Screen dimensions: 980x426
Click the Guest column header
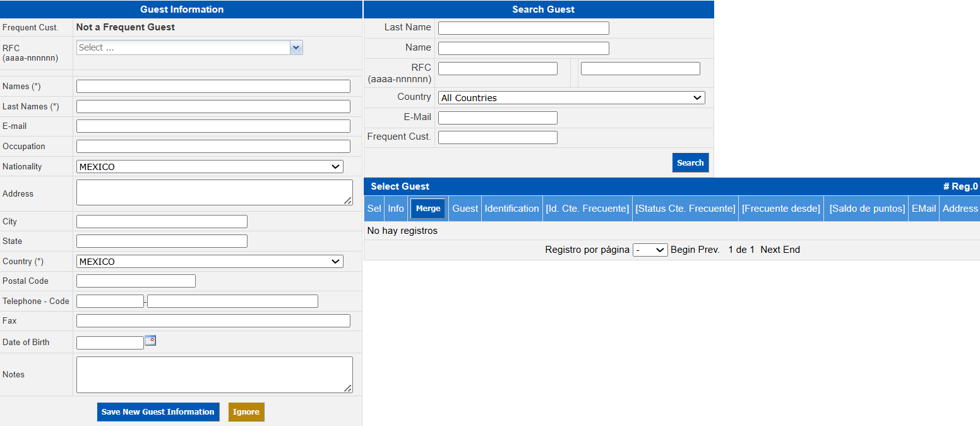point(465,209)
